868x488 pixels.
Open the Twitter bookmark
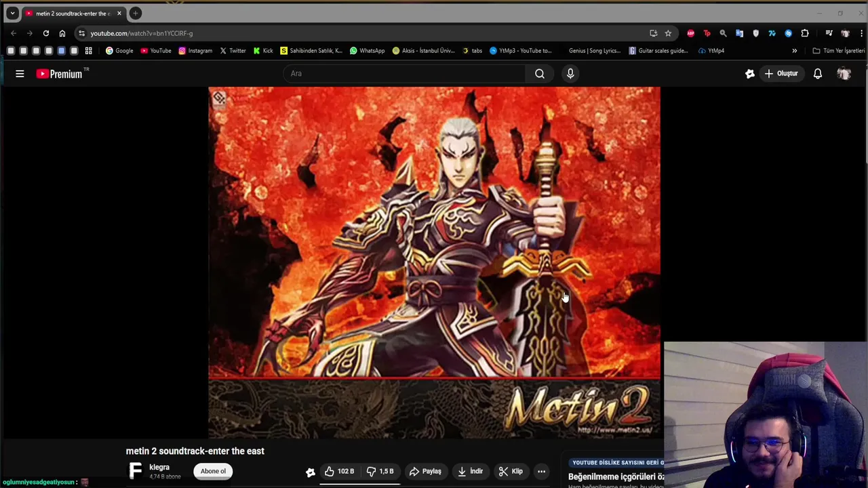click(x=233, y=51)
